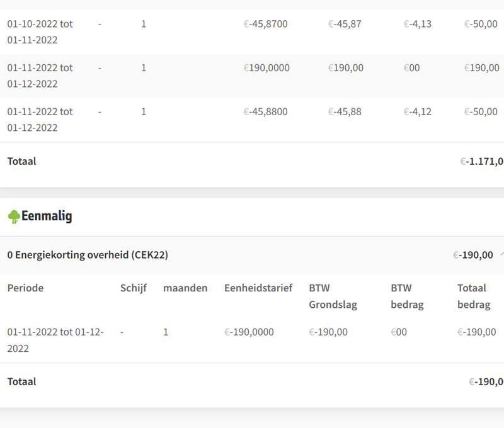
Task: Click the €-4,13 BTW amount
Action: [x=418, y=25]
